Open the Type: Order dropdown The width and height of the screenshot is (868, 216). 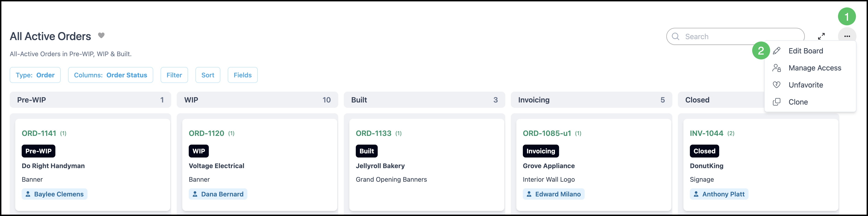point(35,75)
